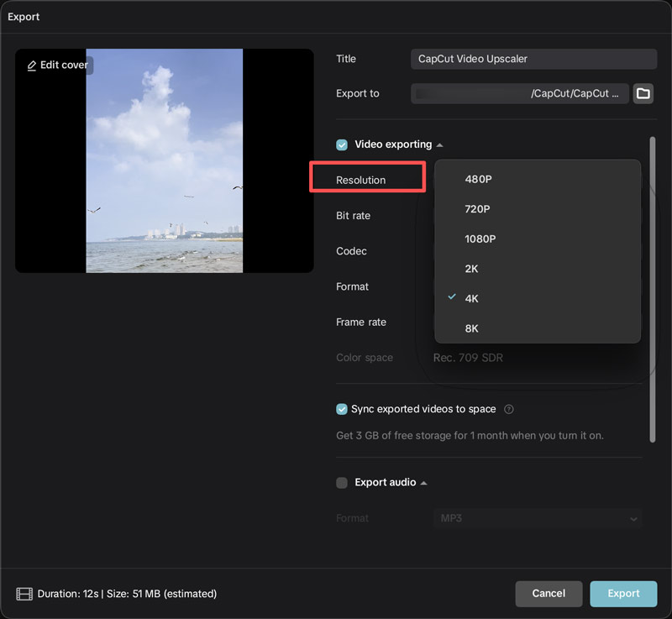Turn off Sync exported videos to space
Viewport: 672px width, 619px height.
[342, 409]
